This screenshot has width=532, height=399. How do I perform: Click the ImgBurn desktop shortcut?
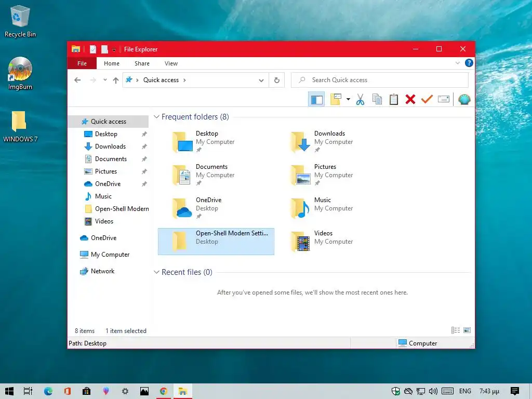click(20, 73)
